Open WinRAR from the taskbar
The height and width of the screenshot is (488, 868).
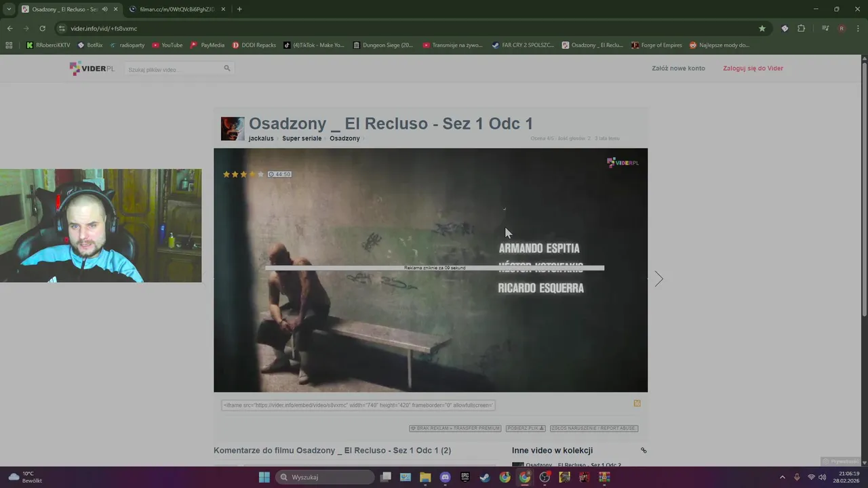pyautogui.click(x=604, y=477)
